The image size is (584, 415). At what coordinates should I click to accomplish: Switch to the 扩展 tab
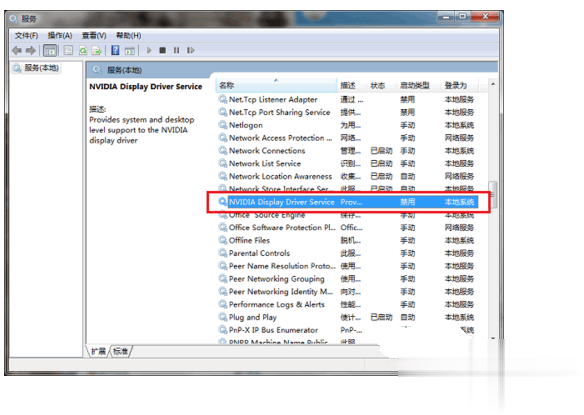coord(98,351)
